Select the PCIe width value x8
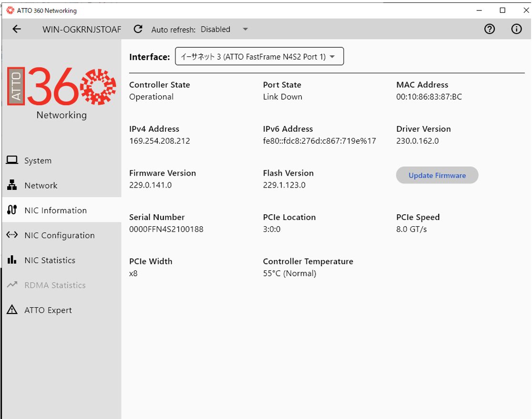The width and height of the screenshot is (532, 419). 133,273
